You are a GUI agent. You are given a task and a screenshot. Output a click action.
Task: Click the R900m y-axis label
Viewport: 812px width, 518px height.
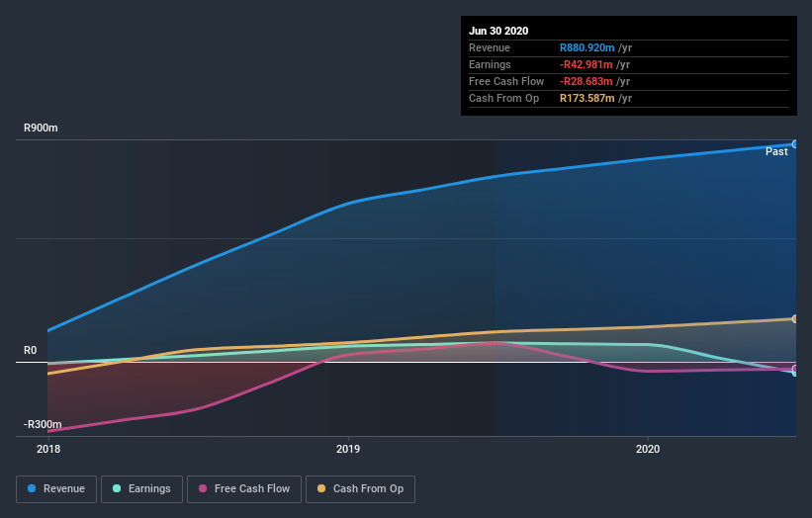tap(41, 128)
